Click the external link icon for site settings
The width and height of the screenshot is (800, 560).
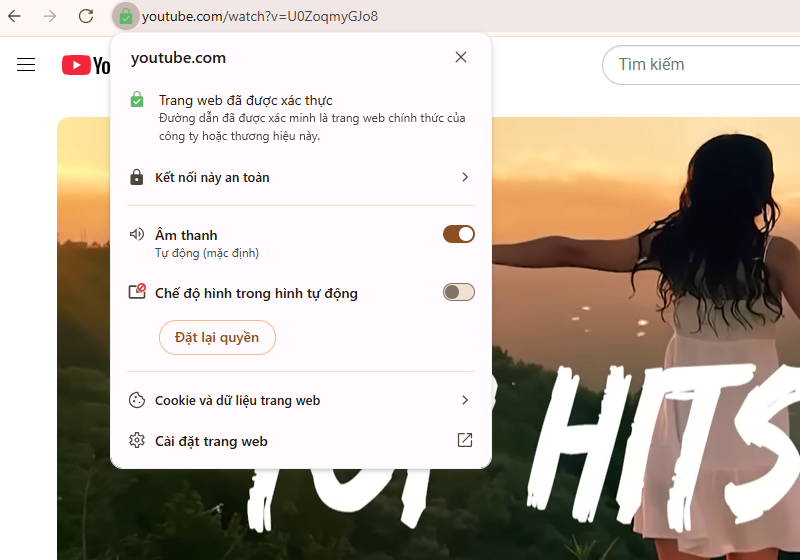464,440
